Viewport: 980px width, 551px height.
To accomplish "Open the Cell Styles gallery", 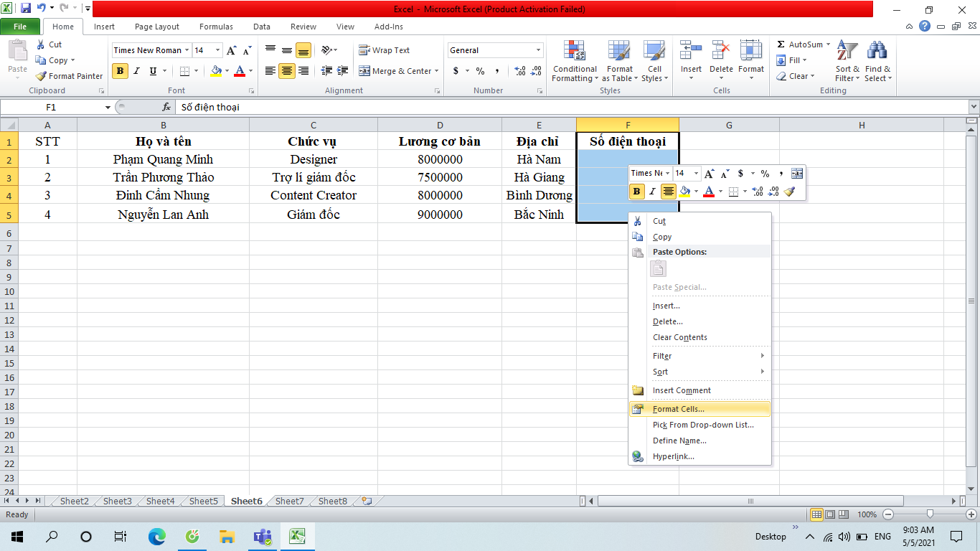I will tap(653, 62).
